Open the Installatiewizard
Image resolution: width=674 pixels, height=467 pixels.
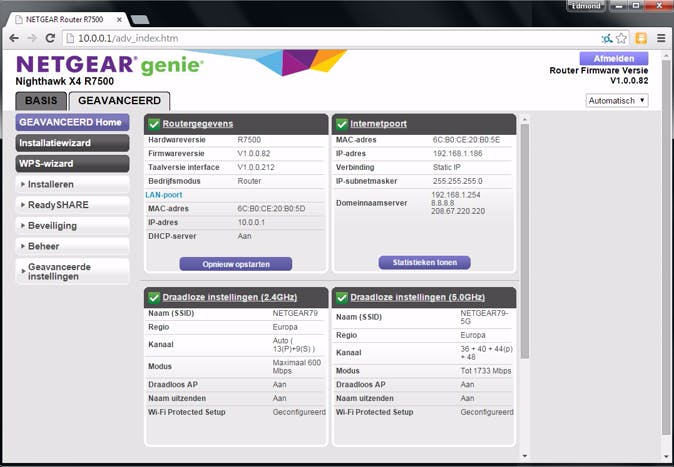click(72, 143)
